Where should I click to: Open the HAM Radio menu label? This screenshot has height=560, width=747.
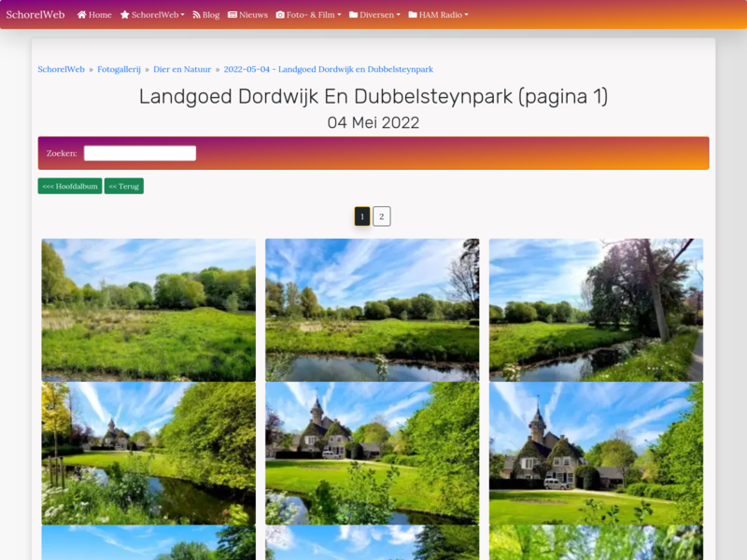pyautogui.click(x=441, y=15)
